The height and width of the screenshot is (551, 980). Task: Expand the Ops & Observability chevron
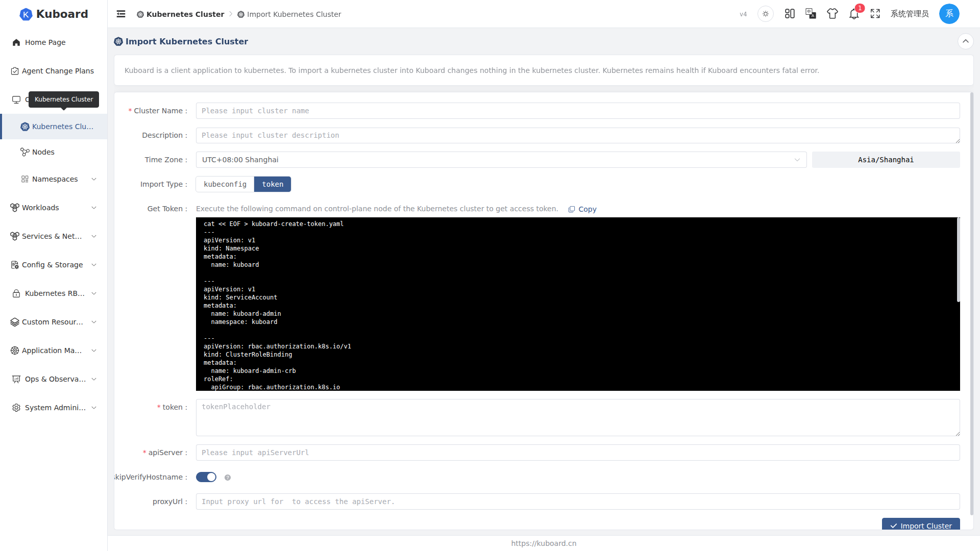pos(94,379)
